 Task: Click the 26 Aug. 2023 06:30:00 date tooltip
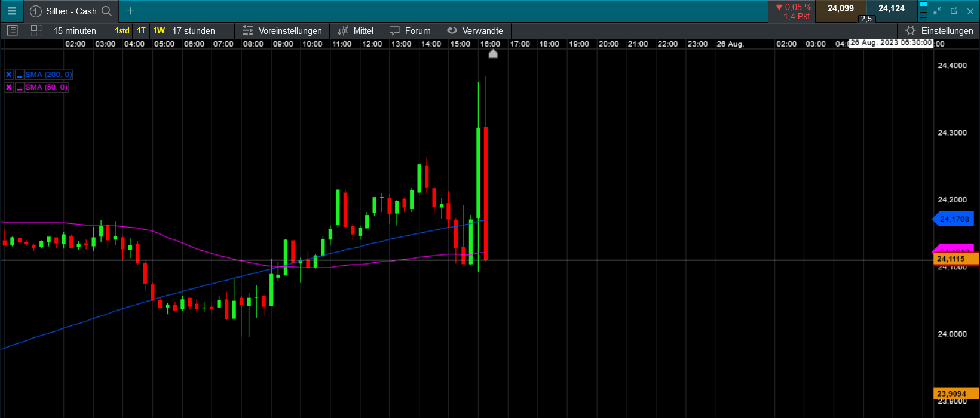(x=891, y=43)
